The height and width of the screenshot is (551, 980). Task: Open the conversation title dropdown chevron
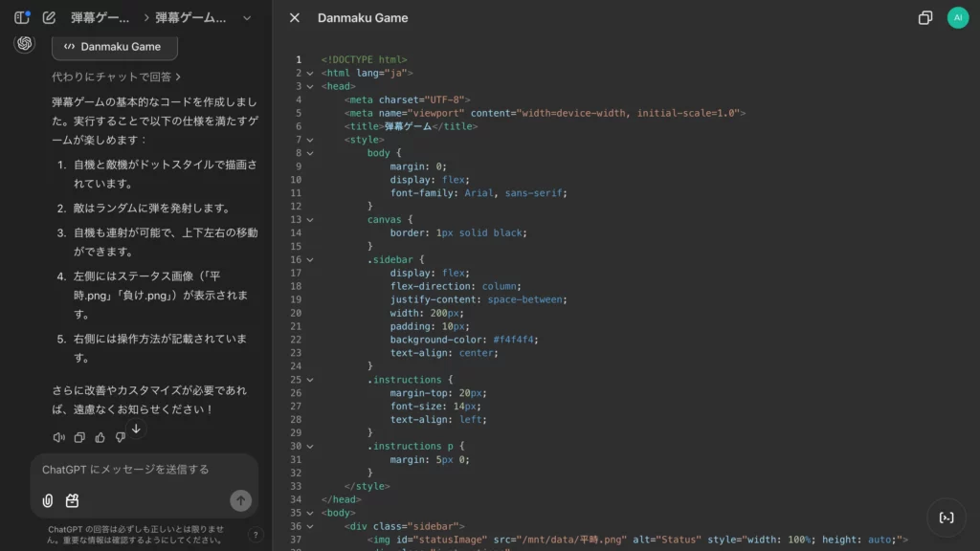tap(247, 17)
